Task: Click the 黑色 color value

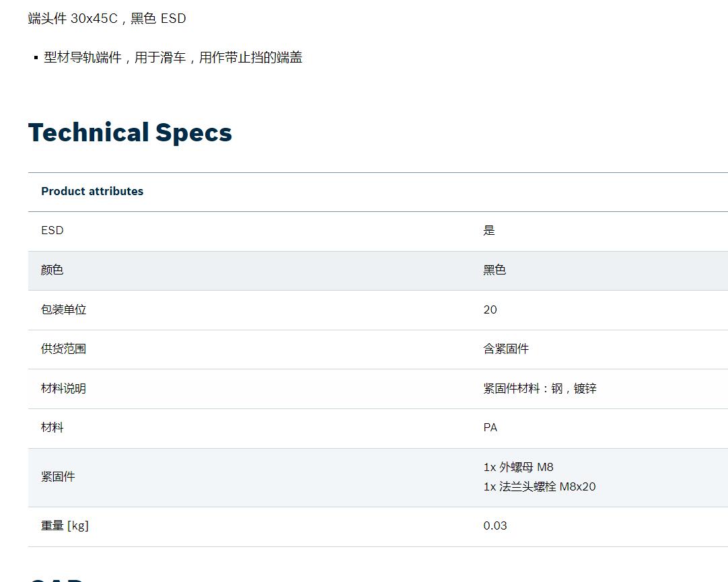Action: [495, 270]
